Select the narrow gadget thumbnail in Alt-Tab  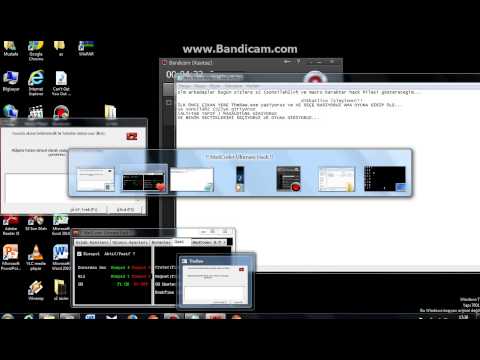pyautogui.click(x=240, y=179)
